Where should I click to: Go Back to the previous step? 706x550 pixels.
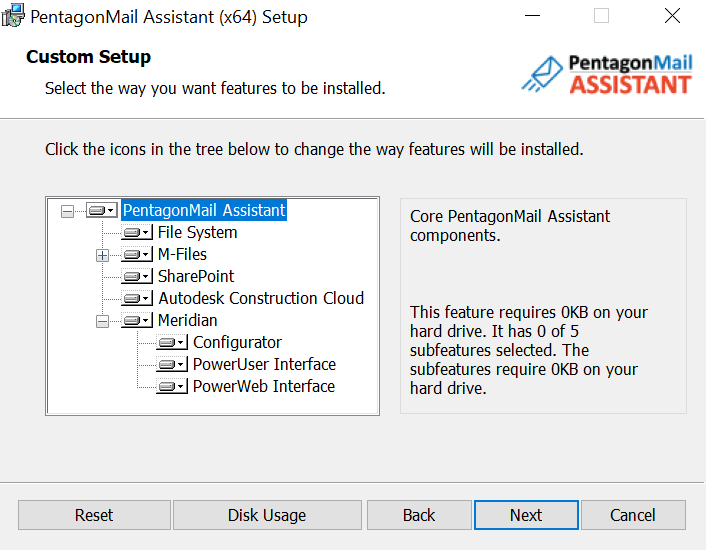(419, 515)
